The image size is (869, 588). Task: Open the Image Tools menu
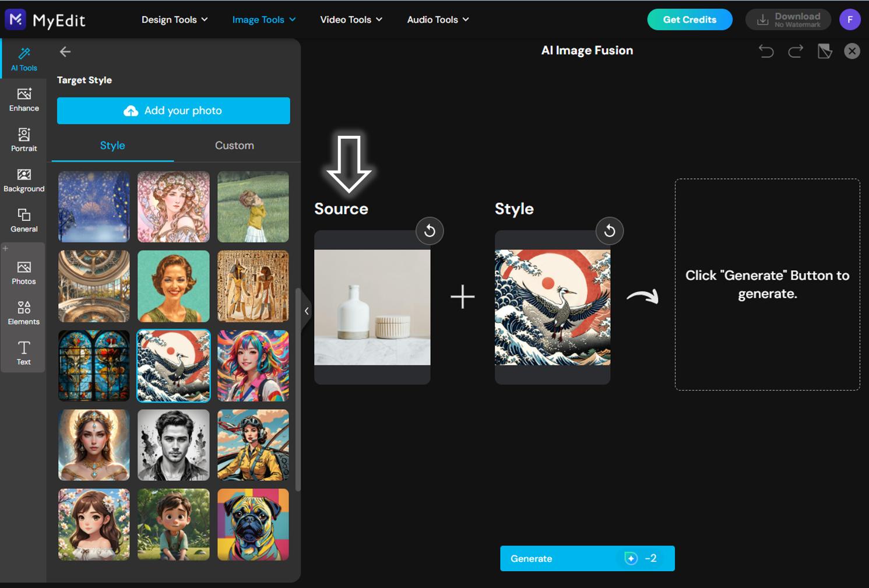(263, 19)
